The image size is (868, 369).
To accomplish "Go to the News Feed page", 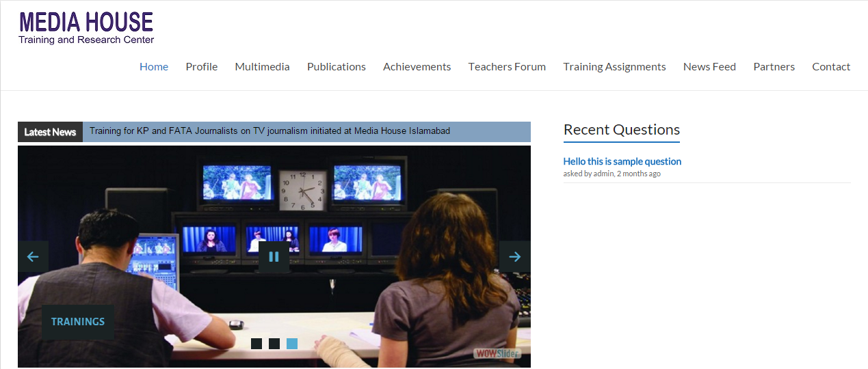I will point(709,67).
